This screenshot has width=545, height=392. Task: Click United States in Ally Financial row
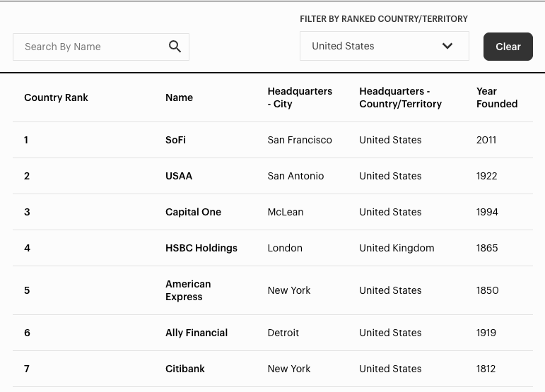click(390, 333)
